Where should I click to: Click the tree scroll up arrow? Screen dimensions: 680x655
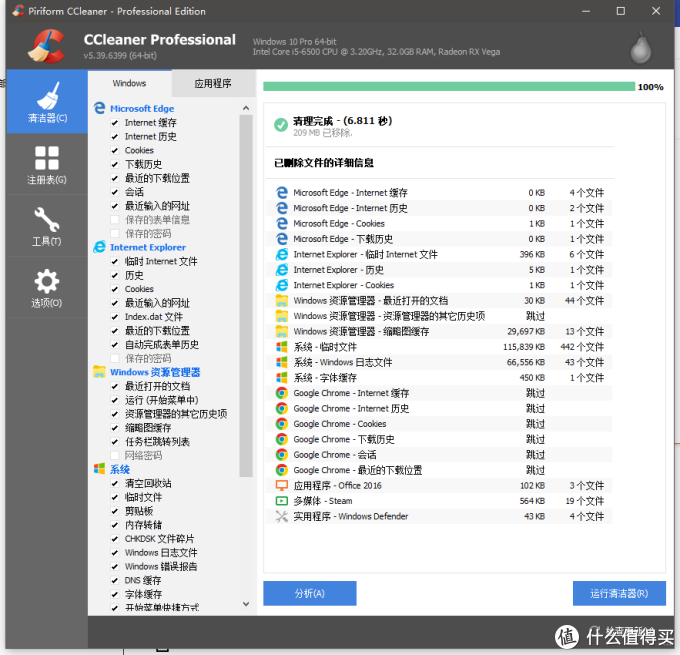point(246,108)
